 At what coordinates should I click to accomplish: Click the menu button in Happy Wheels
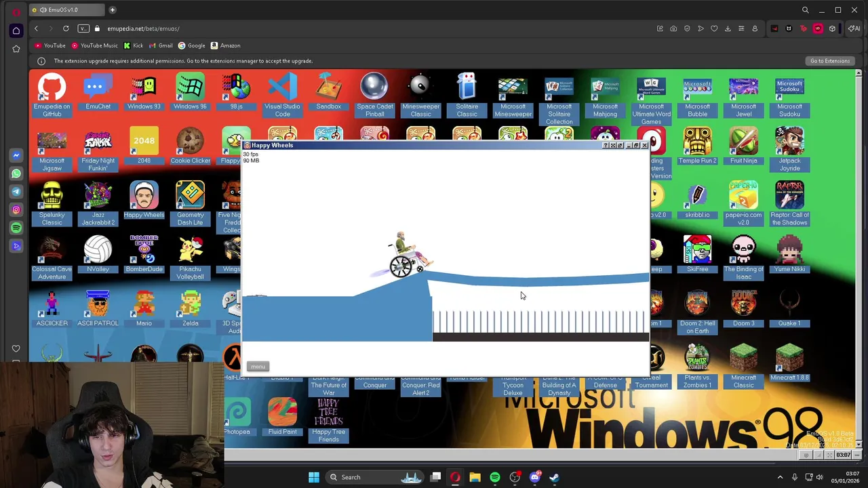click(258, 367)
